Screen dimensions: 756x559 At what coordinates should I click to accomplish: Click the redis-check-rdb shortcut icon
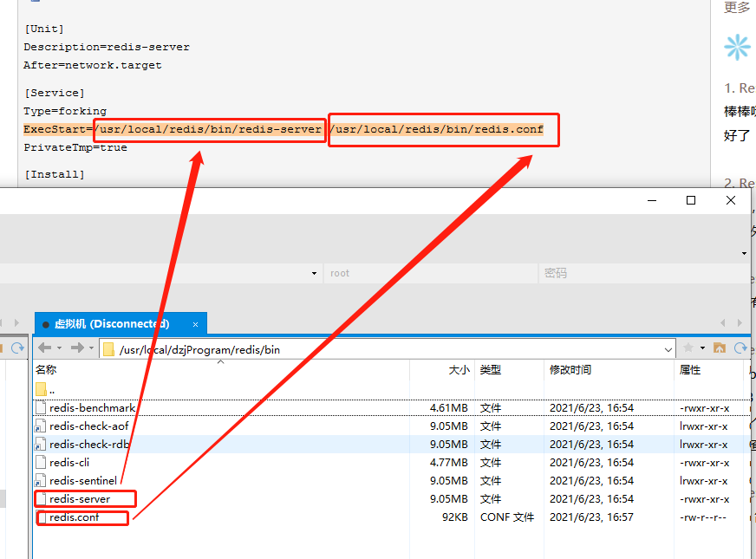tap(41, 445)
